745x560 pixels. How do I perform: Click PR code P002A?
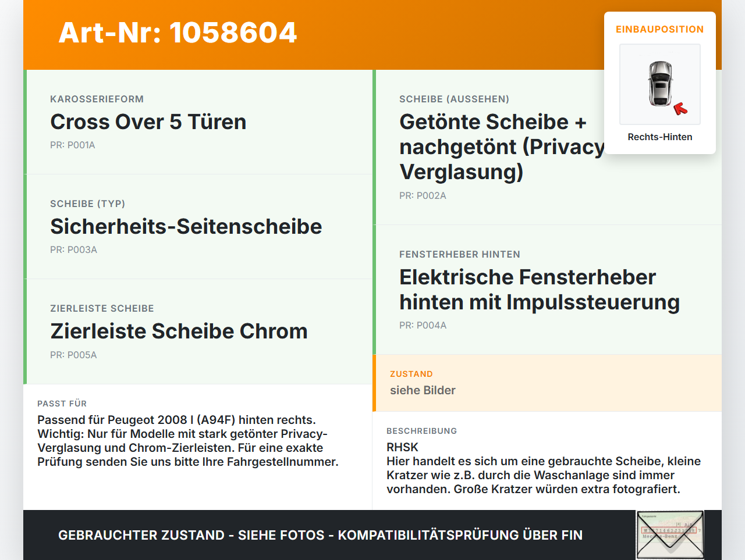[x=423, y=196]
